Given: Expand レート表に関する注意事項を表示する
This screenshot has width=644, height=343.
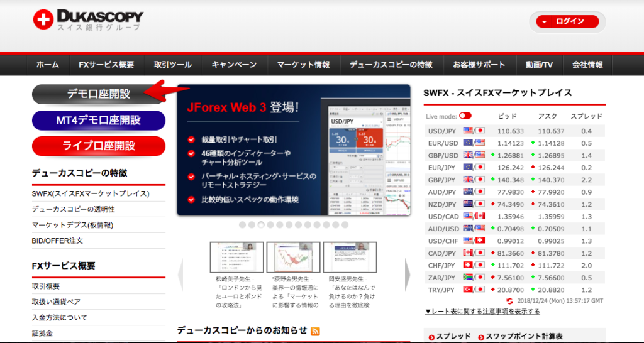Looking at the screenshot, I should pos(482,312).
